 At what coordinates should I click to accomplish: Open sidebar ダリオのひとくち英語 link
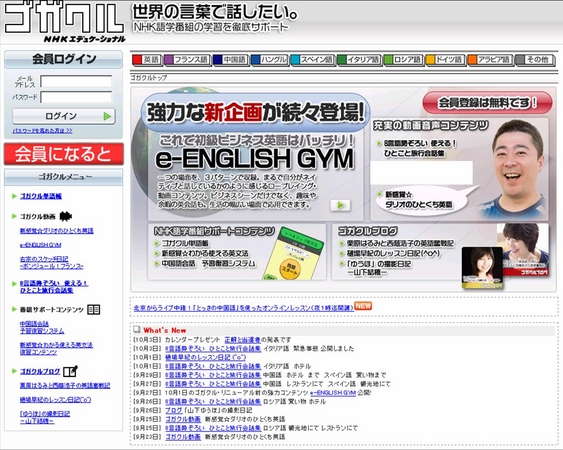pos(56,231)
